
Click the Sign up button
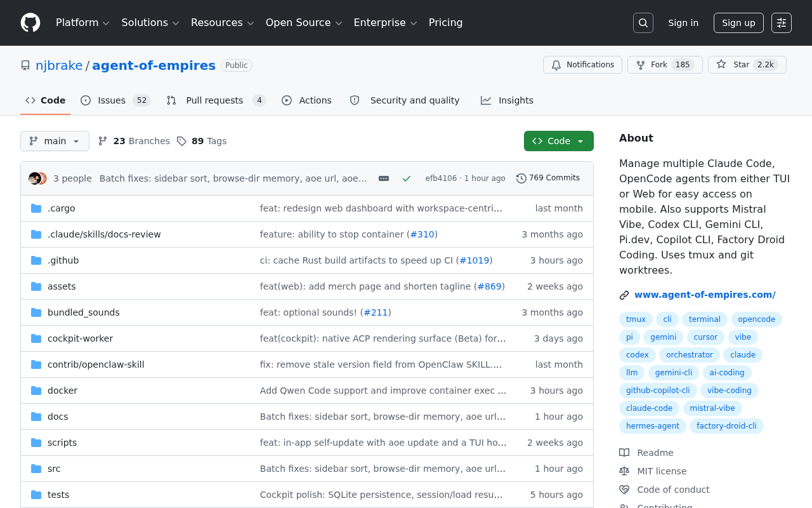(x=738, y=23)
